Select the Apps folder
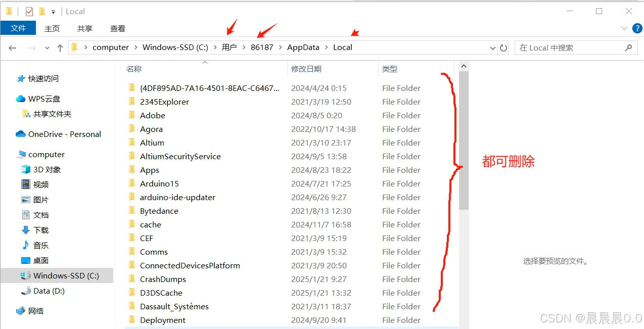 tap(150, 170)
